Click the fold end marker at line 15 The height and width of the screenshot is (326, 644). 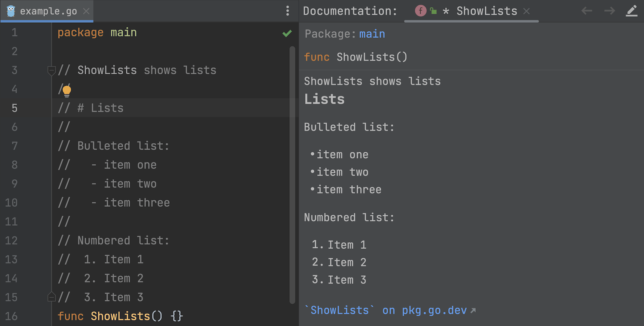52,297
